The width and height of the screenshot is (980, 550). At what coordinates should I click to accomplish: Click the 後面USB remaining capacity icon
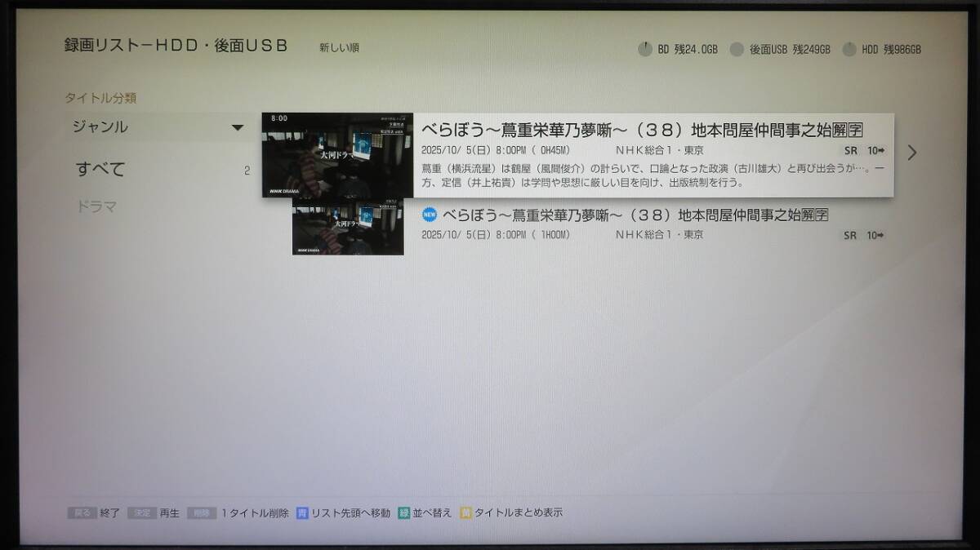point(737,50)
